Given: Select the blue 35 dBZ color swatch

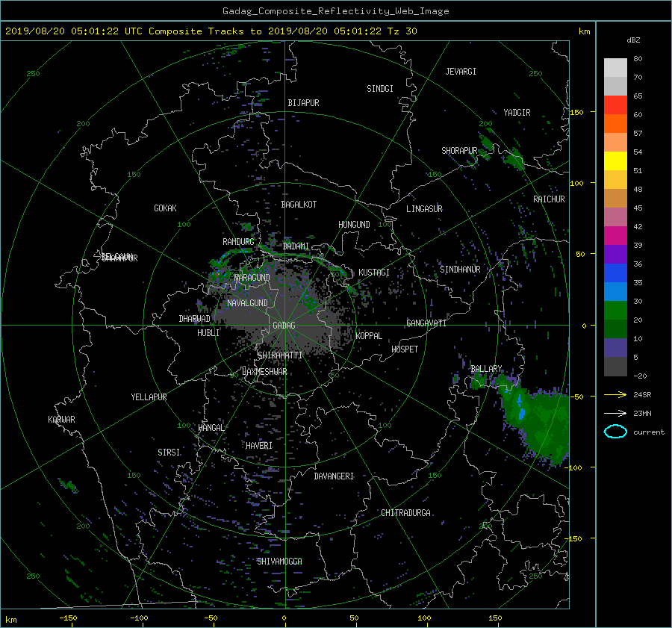Looking at the screenshot, I should click(615, 273).
